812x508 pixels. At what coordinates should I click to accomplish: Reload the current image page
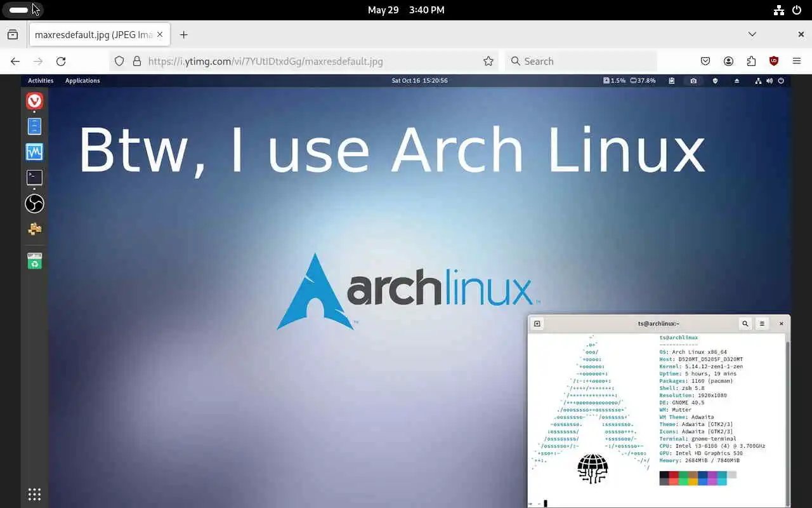click(61, 61)
